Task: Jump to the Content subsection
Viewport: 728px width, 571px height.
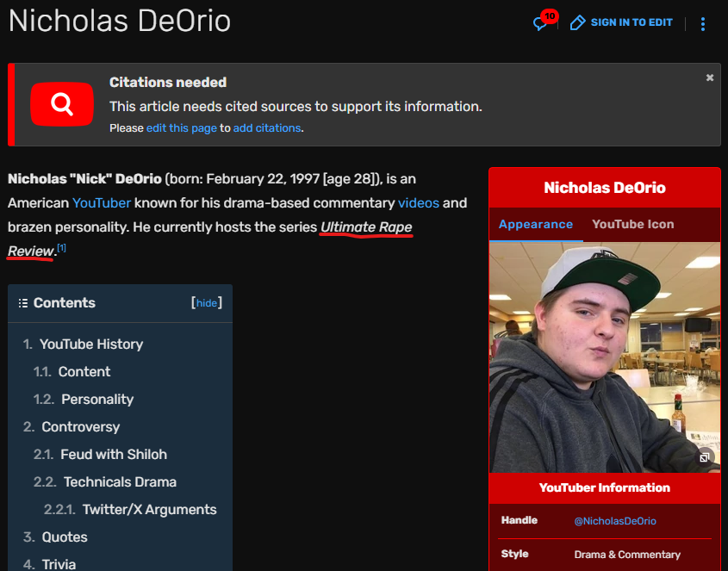Action: tap(84, 371)
